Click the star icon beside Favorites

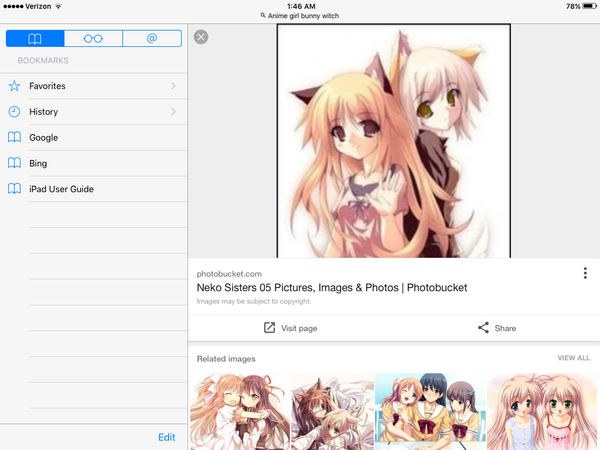(14, 86)
